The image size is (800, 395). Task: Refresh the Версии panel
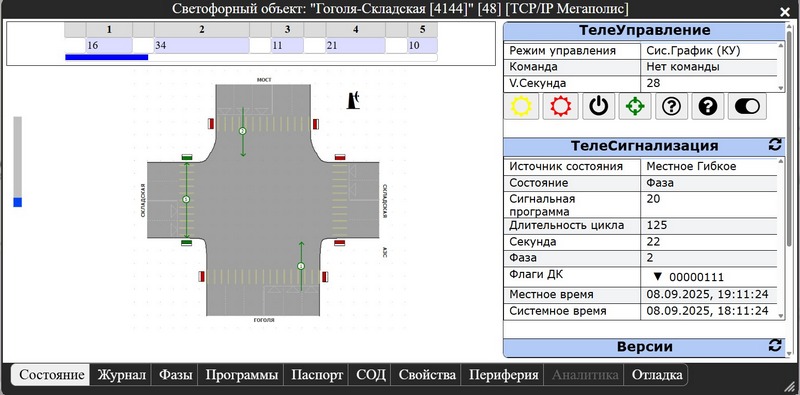(x=774, y=345)
